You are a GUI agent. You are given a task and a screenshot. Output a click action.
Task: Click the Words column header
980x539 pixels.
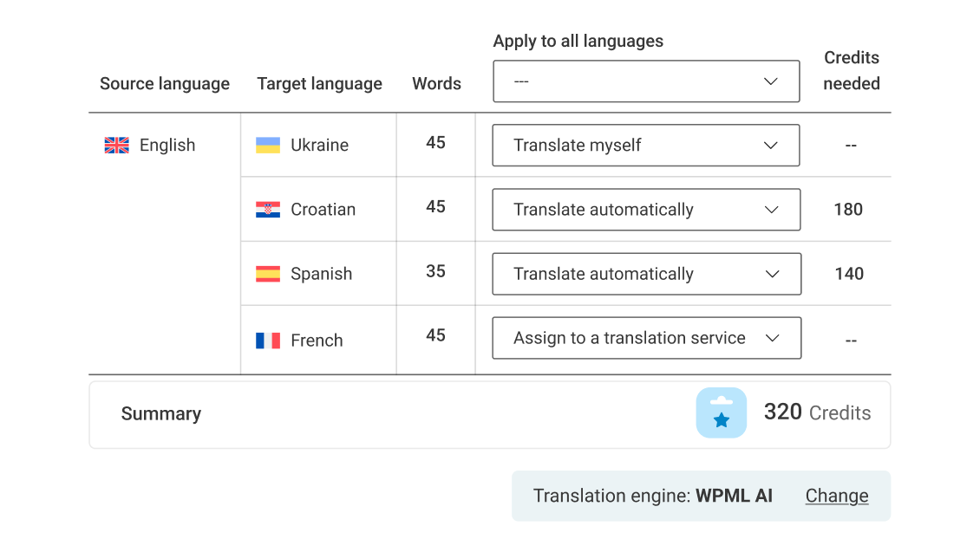pos(436,84)
